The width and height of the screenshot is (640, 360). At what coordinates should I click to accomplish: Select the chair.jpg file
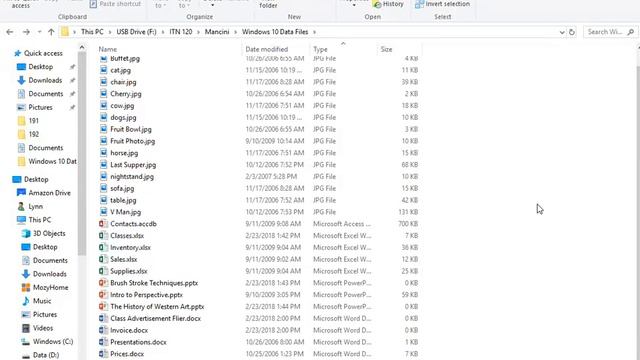tap(123, 82)
